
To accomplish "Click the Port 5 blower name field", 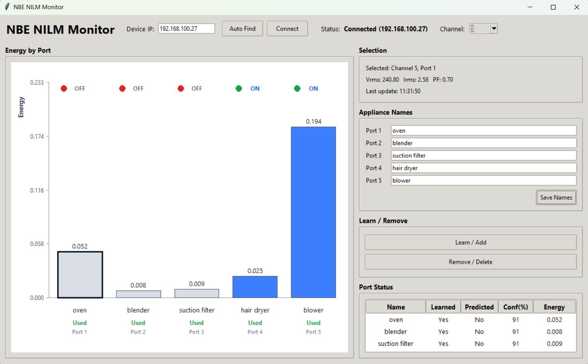I will [x=483, y=180].
